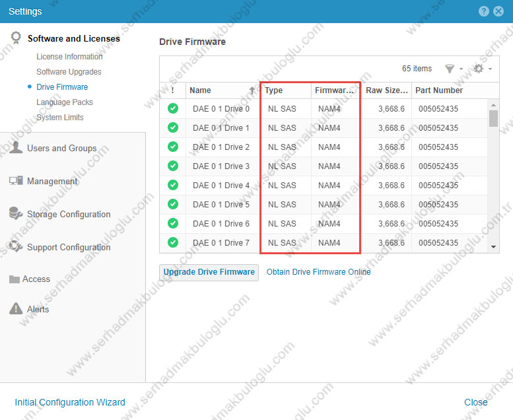
Task: Expand the gear column options dropdown arrow
Action: tap(490, 69)
